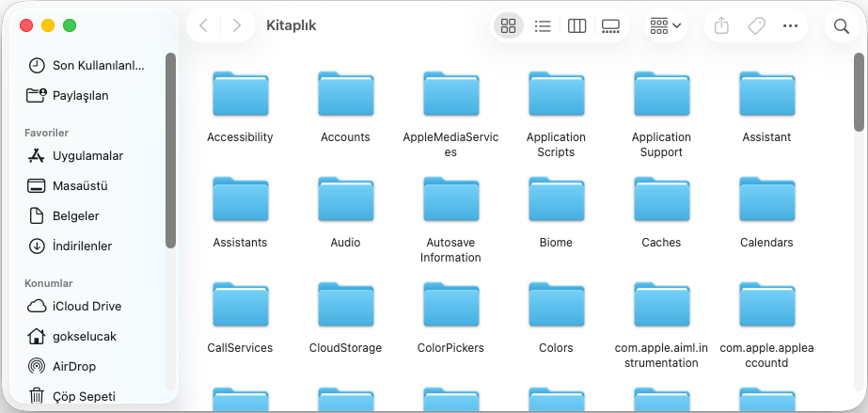Open AirDrop in the sidebar
The height and width of the screenshot is (413, 868).
coord(74,366)
